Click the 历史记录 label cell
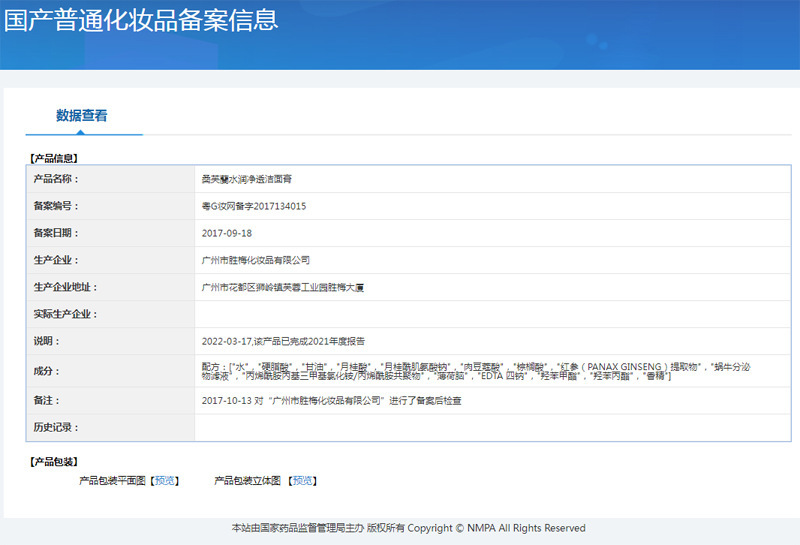Viewport: 800px width, 545px height. (111, 428)
